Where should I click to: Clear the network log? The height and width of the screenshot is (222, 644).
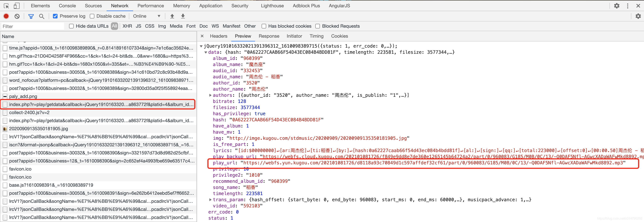pyautogui.click(x=17, y=16)
